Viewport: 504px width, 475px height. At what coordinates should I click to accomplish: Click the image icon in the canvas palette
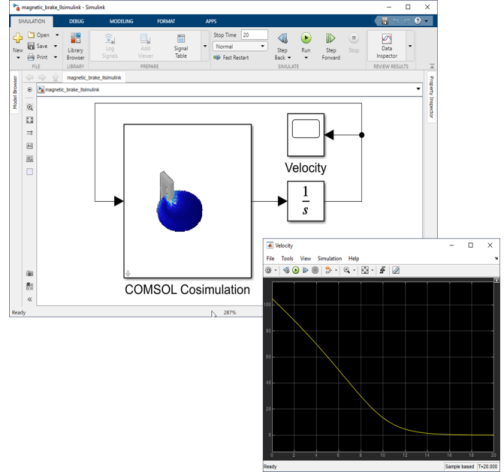(x=30, y=159)
